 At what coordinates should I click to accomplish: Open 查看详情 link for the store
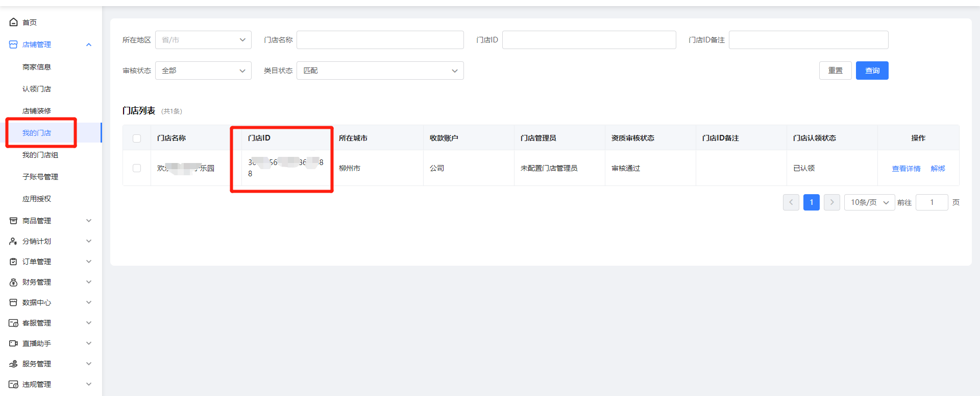pos(906,169)
